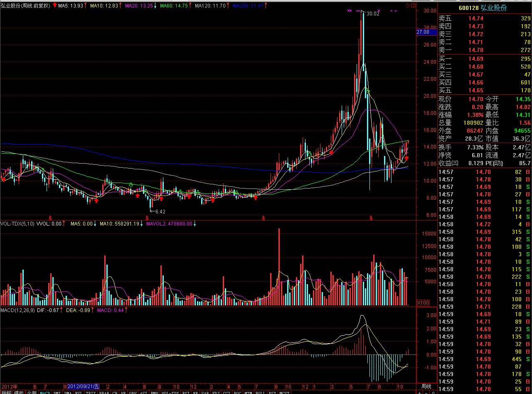Click the red S marker below mid-chart breakout
The height and width of the screenshot is (394, 532).
tap(263, 218)
